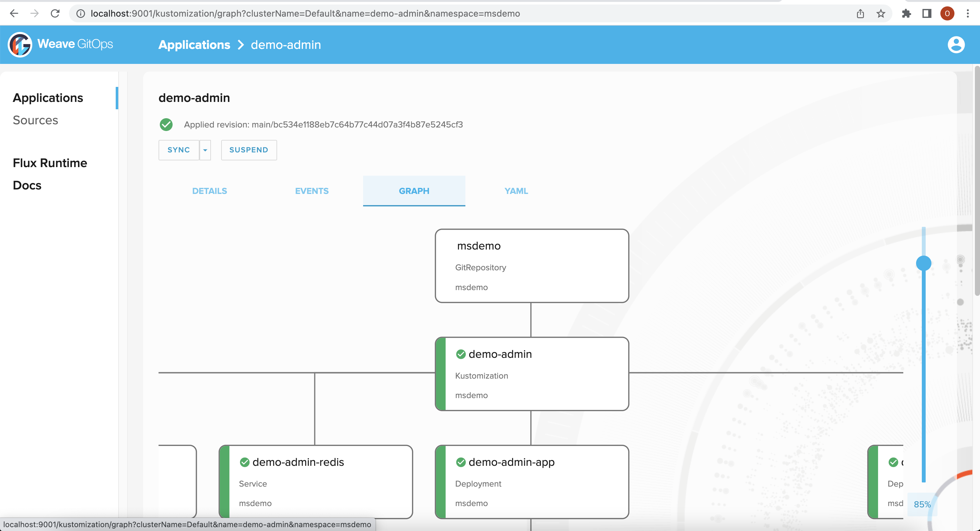Click the breadcrumb chevron after Applications
The width and height of the screenshot is (980, 531).
(x=240, y=45)
